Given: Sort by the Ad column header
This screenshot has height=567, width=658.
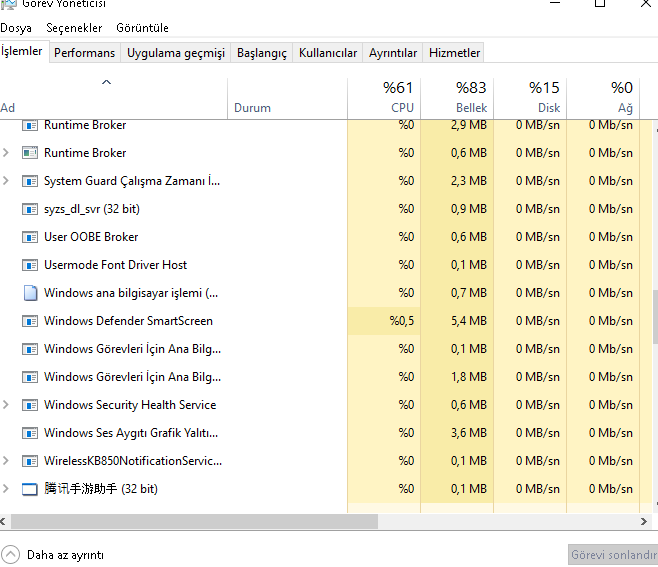Looking at the screenshot, I should [113, 98].
